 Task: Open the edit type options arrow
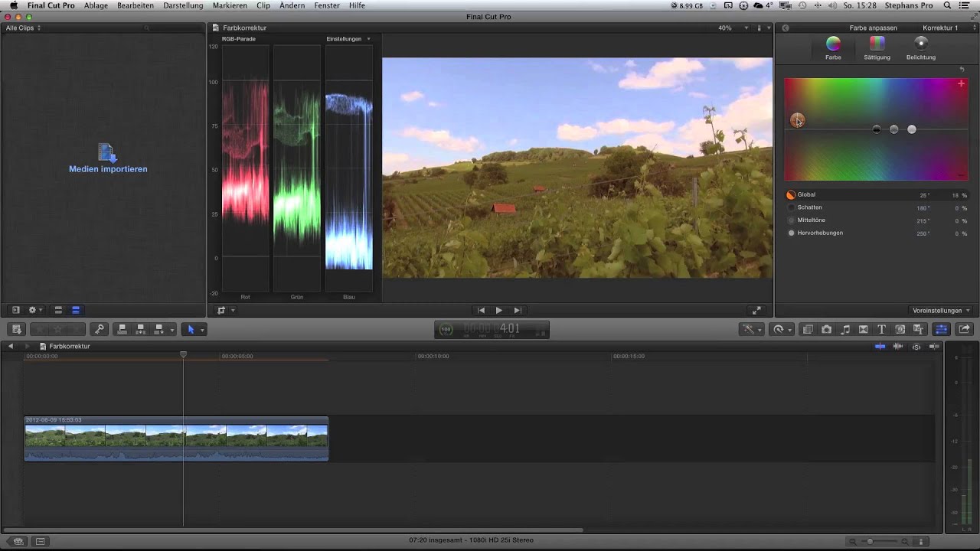pyautogui.click(x=172, y=330)
